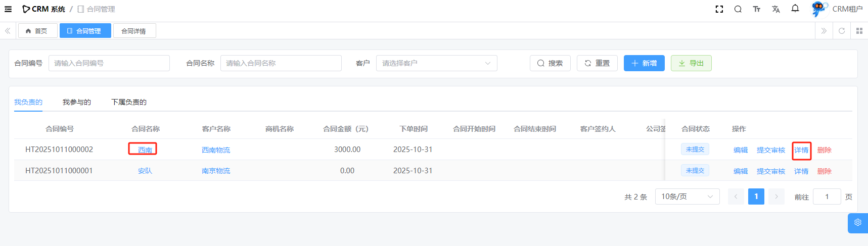Image resolution: width=868 pixels, height=246 pixels.
Task: Open the language translation icon
Action: 776,9
